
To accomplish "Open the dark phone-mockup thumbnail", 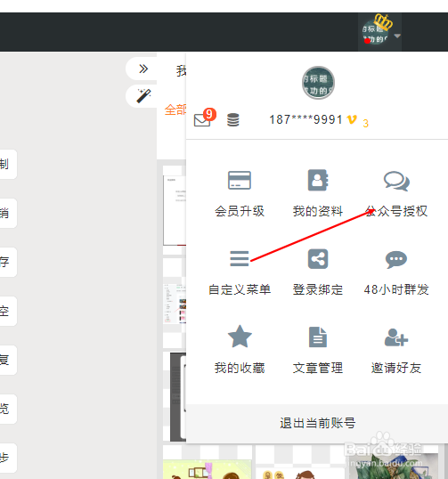I will pos(178,396).
